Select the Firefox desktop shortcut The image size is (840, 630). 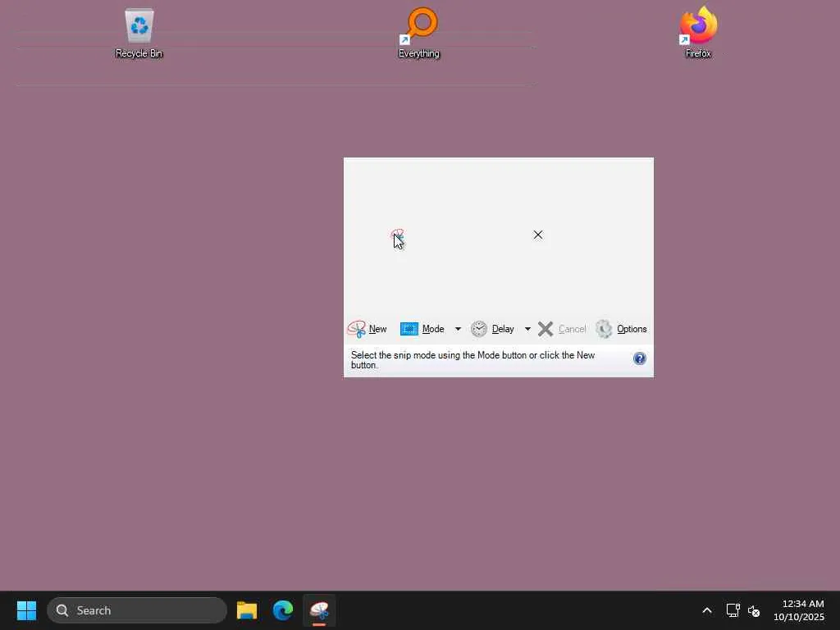tap(698, 33)
